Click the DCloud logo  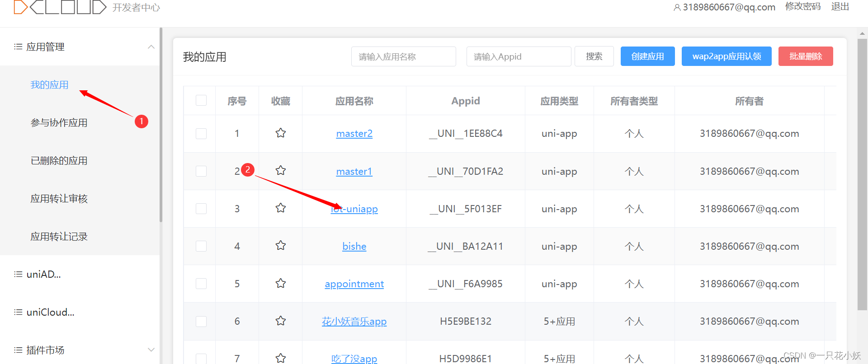pos(60,7)
